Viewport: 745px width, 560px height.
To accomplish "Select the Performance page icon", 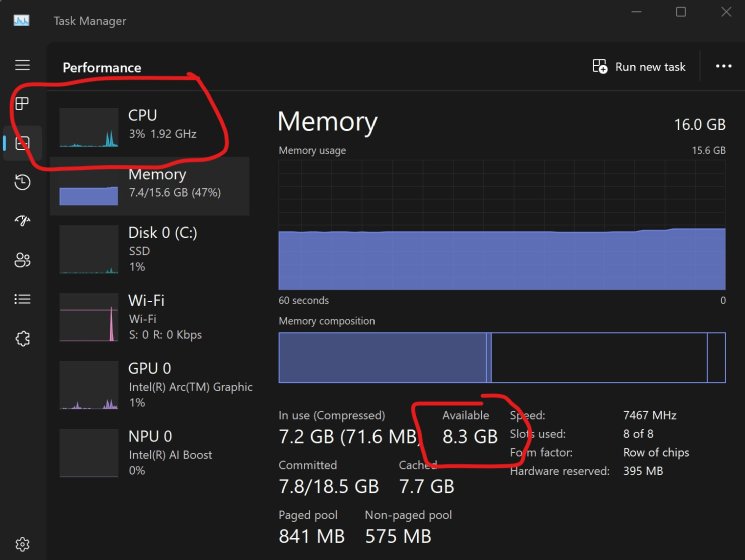I will click(22, 143).
